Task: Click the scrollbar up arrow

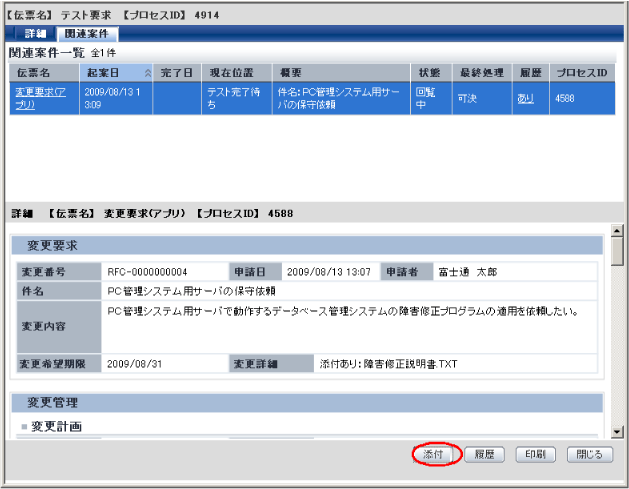Action: (x=617, y=231)
